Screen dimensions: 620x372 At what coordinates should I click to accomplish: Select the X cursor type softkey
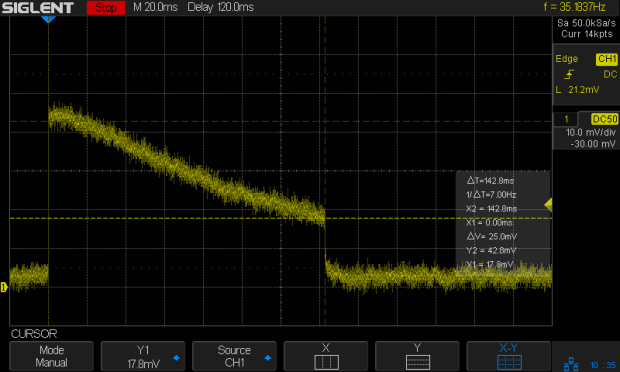[326, 356]
